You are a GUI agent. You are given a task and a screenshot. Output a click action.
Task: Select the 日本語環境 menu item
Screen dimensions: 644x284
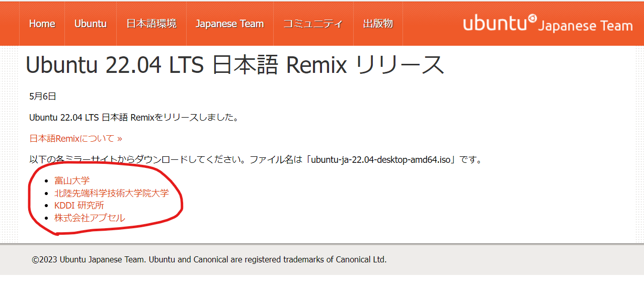pos(151,24)
